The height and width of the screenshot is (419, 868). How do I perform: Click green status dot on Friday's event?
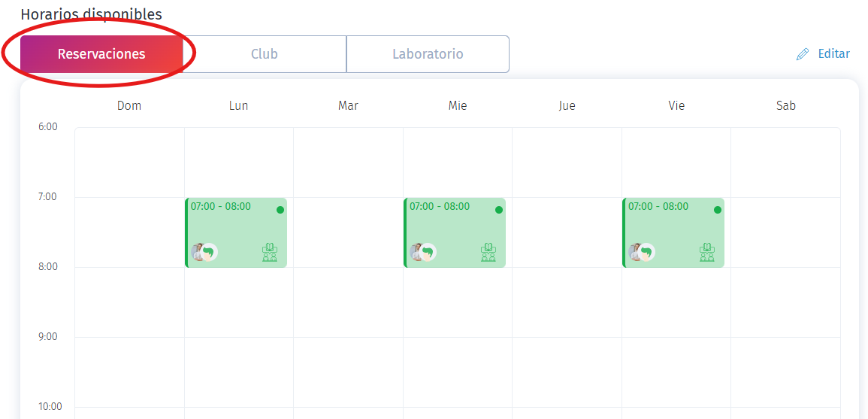coord(718,210)
